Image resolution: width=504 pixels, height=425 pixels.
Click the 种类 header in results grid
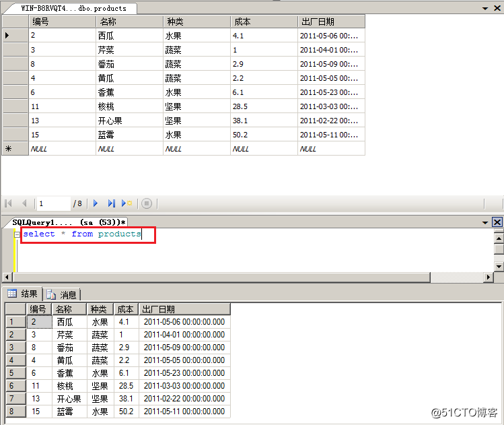100,309
